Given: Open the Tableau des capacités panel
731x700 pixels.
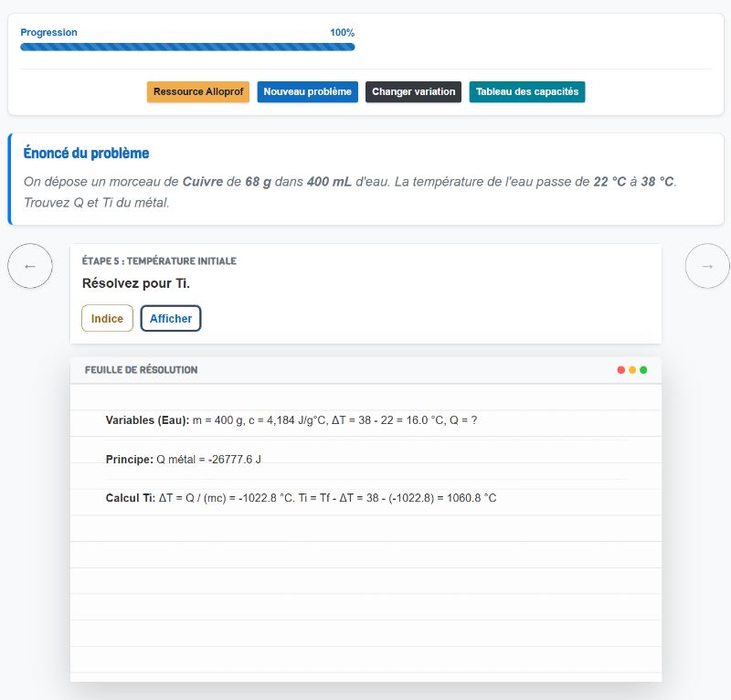Looking at the screenshot, I should tap(526, 91).
